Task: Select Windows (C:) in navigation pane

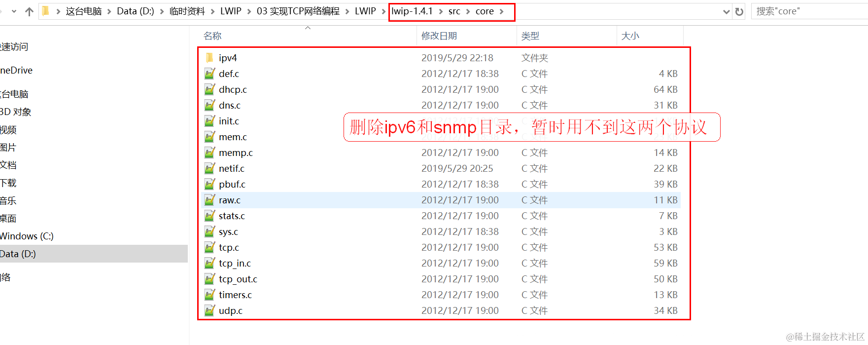Action: 27,236
